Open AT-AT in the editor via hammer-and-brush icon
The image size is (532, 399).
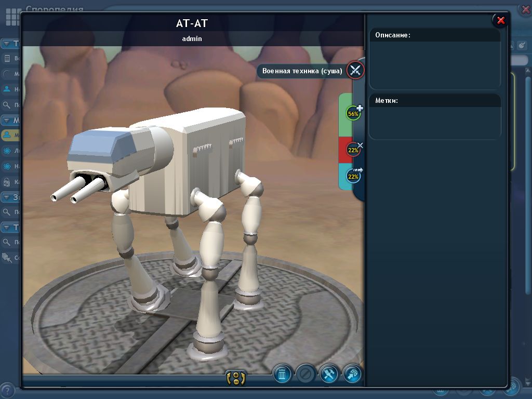329,375
